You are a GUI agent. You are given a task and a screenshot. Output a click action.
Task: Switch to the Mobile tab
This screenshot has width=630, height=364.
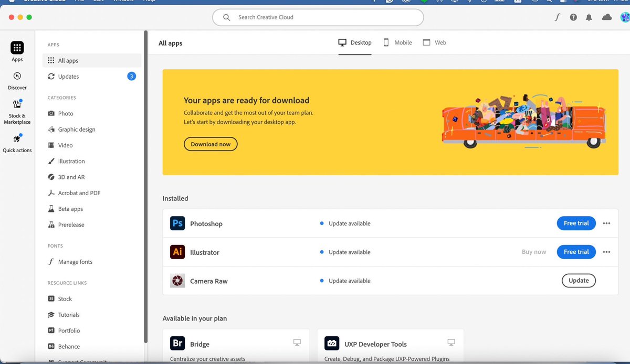[397, 42]
